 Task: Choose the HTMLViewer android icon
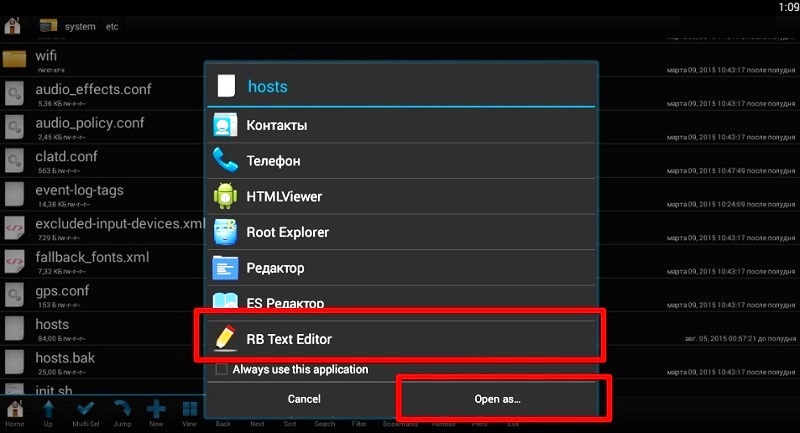225,196
